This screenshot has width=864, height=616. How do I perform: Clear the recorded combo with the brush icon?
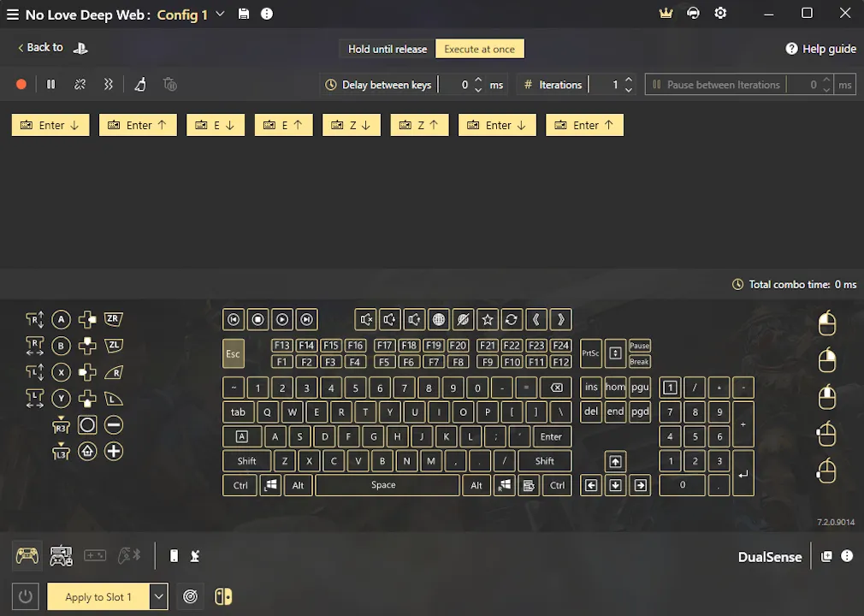pos(140,84)
